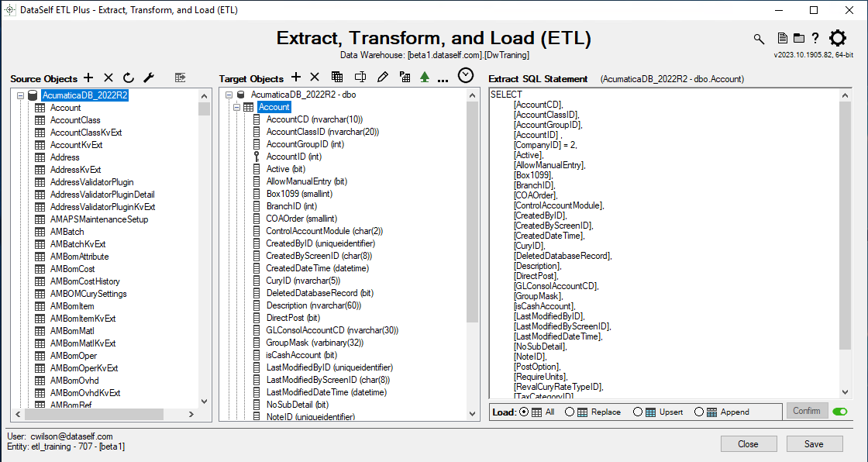Collapse the Account table in Target Objects
The width and height of the screenshot is (868, 462).
click(x=236, y=108)
